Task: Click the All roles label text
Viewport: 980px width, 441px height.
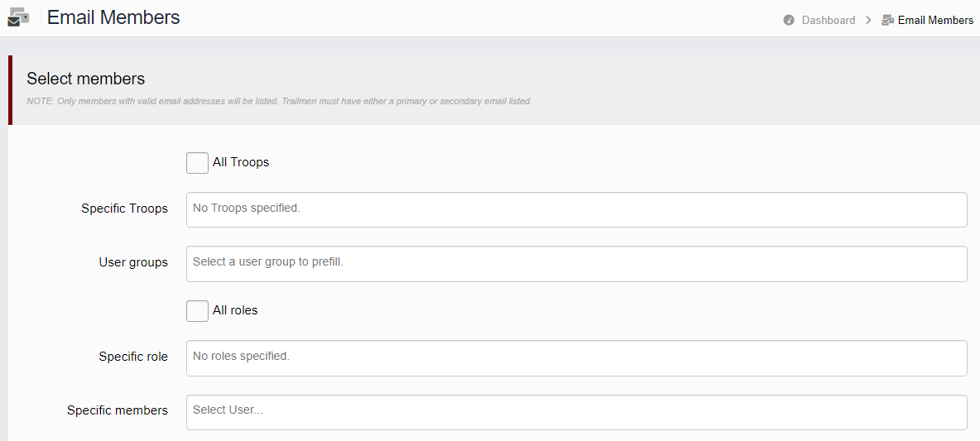Action: click(235, 310)
